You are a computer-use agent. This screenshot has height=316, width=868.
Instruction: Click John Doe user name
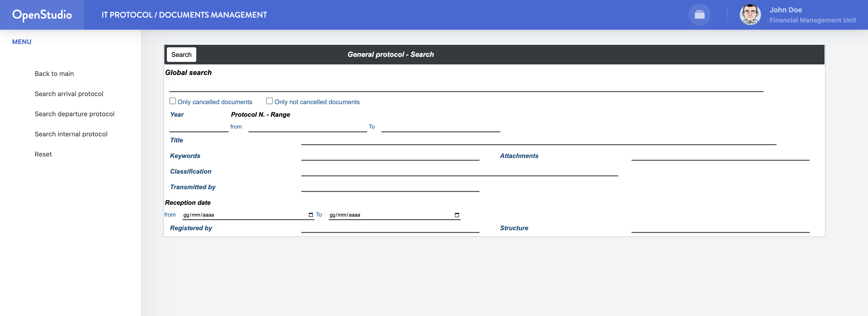click(785, 10)
